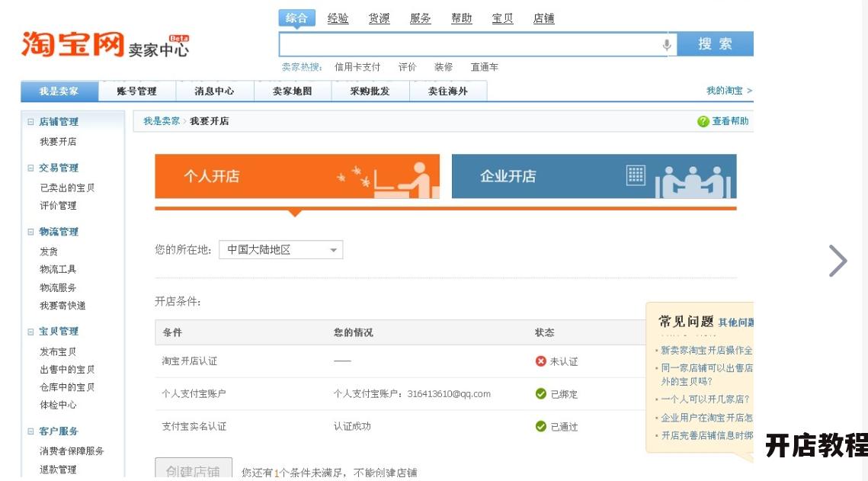Open the 消息中心 navigation tab
Image resolution: width=868 pixels, height=481 pixels.
coord(214,91)
